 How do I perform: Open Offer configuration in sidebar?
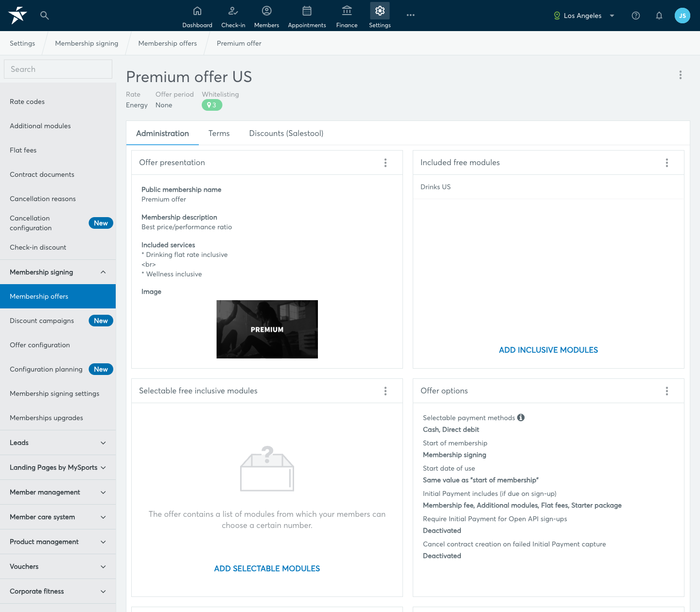(58, 345)
